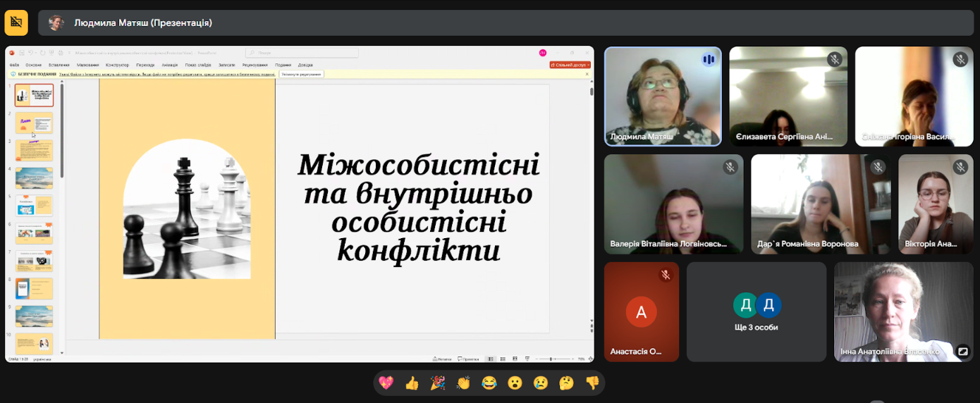
Task: Click the Увімкнути редагування button
Action: pos(301,74)
